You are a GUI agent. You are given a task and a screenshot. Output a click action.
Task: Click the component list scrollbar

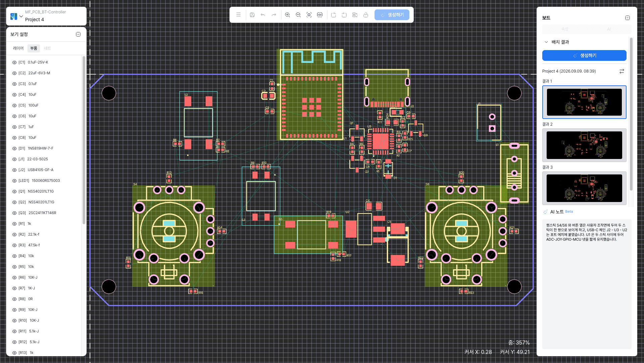84,140
